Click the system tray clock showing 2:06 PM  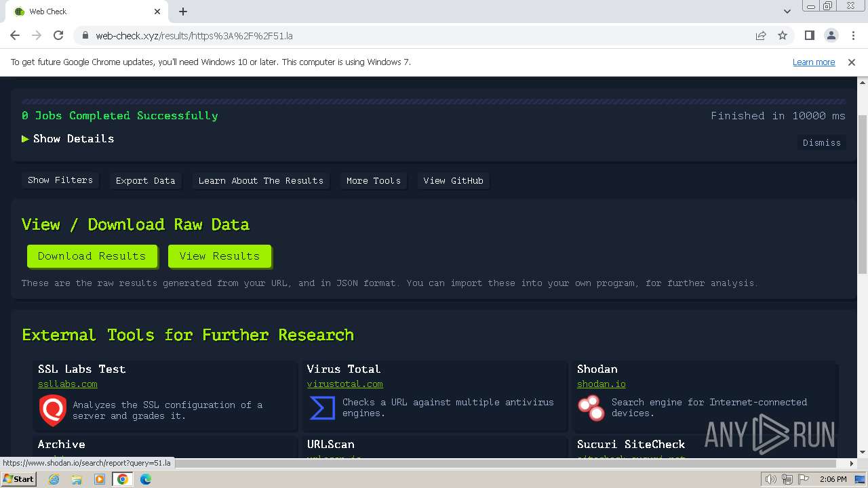[x=833, y=479]
